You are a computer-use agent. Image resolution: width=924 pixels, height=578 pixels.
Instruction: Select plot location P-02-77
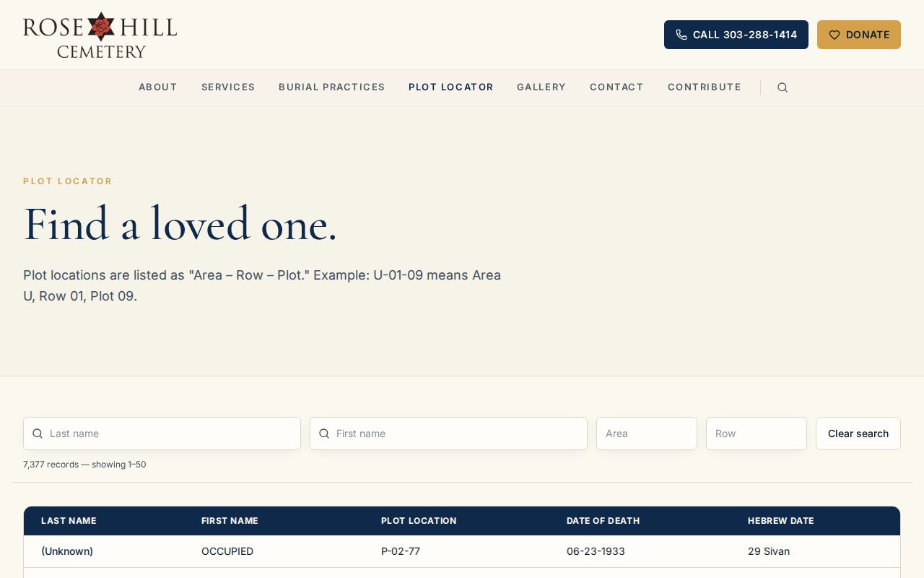401,551
